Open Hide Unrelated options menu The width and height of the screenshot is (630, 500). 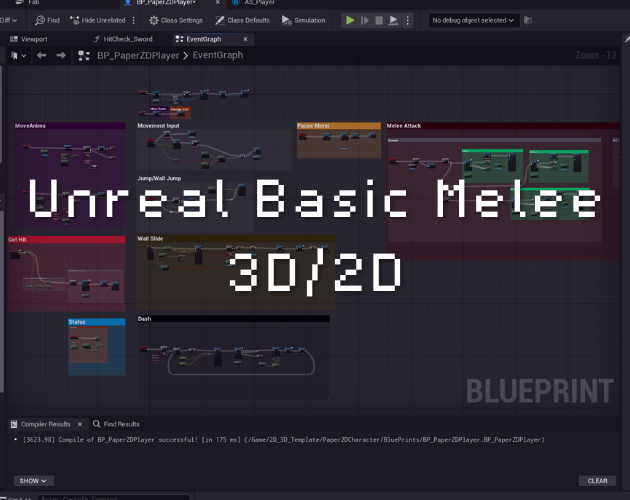134,20
